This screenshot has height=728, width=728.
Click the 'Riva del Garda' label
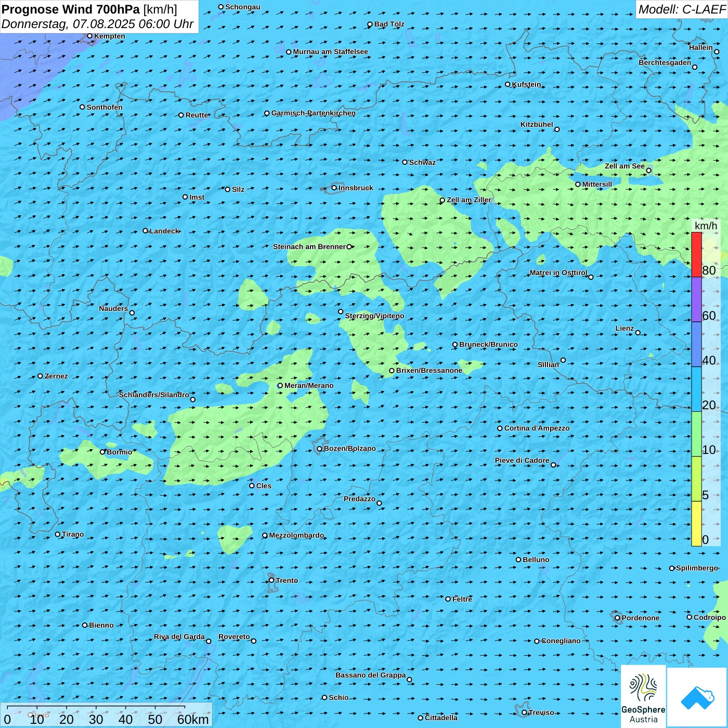coord(179,636)
